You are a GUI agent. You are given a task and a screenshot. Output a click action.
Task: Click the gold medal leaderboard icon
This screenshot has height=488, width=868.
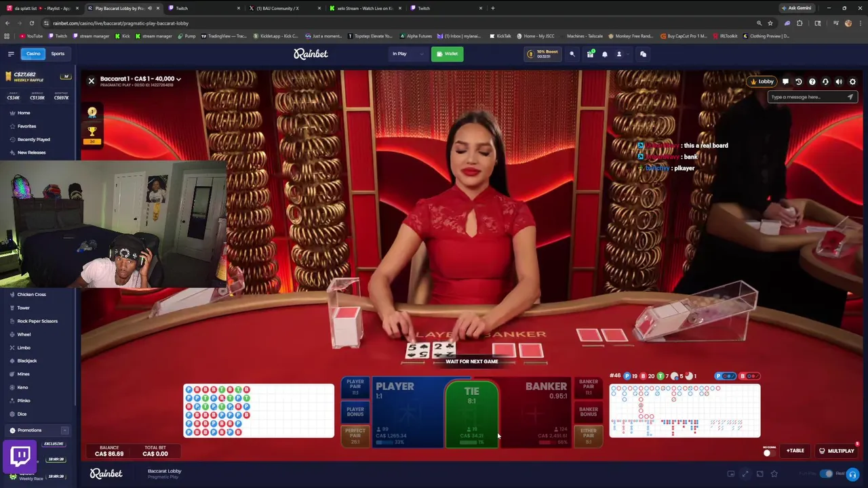(92, 112)
